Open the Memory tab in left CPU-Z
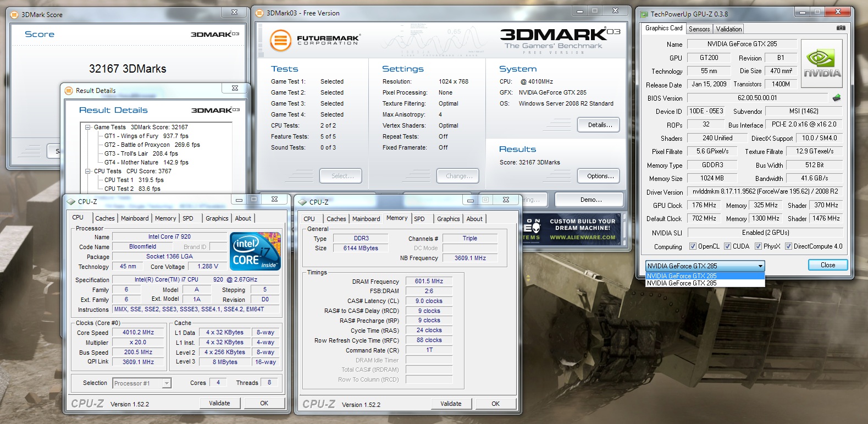Image resolution: width=868 pixels, height=424 pixels. pos(165,218)
